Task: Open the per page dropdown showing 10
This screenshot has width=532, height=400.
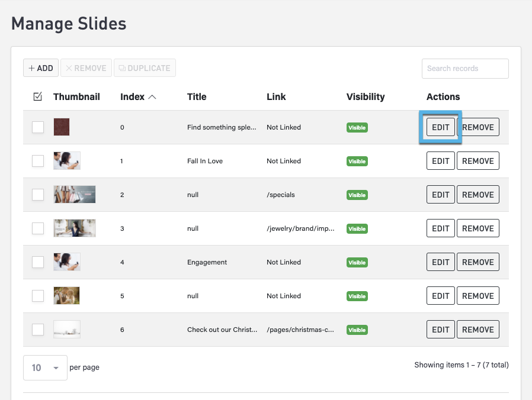Action: click(x=45, y=367)
